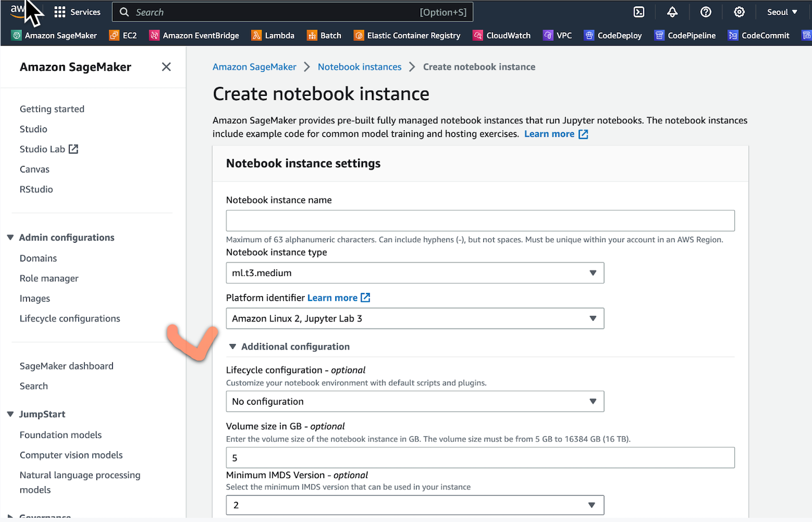The image size is (812, 522).
Task: Open the settings gear icon
Action: click(x=739, y=12)
